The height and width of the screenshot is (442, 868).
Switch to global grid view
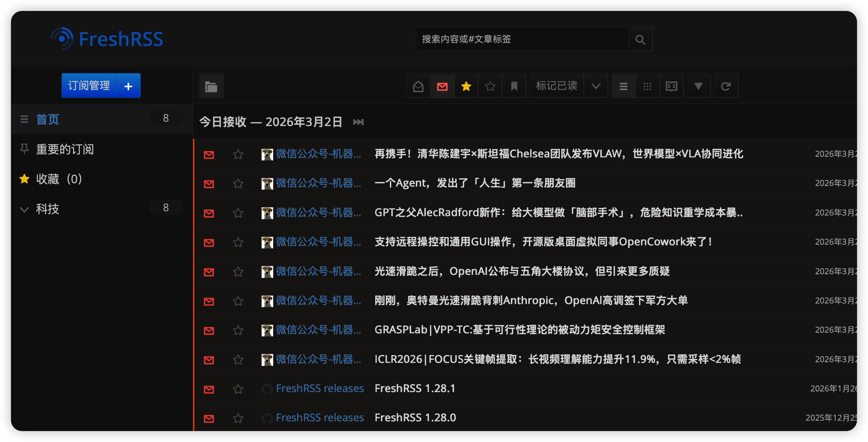647,86
